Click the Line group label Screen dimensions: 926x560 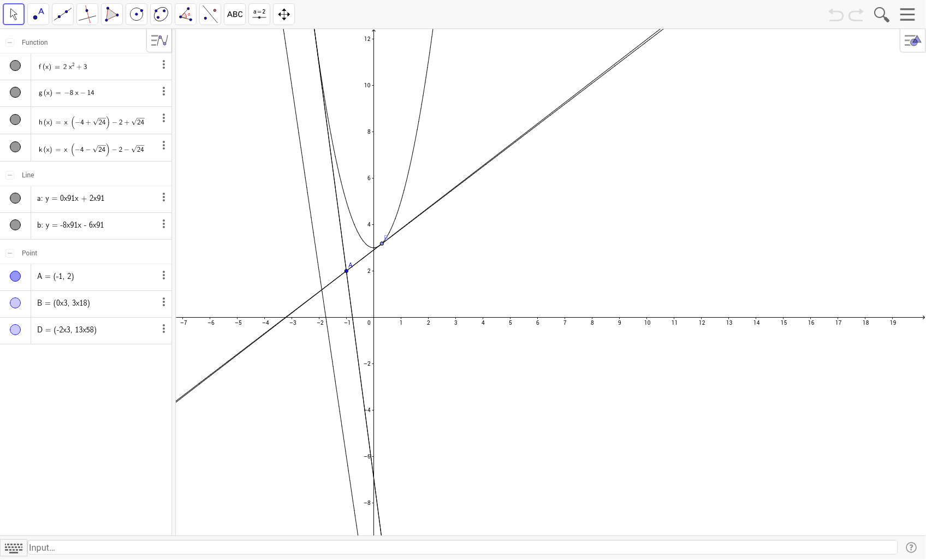pyautogui.click(x=28, y=175)
